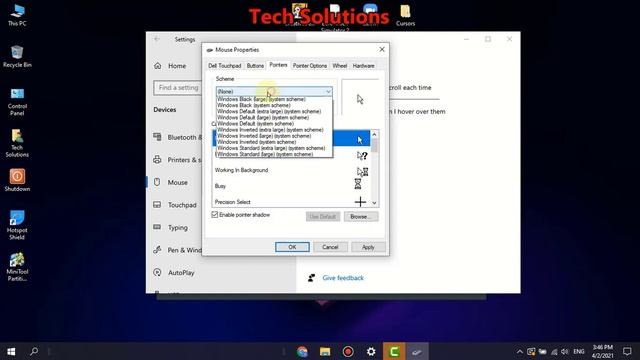Click the cursor list scroll-down arrow
This screenshot has width=640, height=360.
[374, 203]
